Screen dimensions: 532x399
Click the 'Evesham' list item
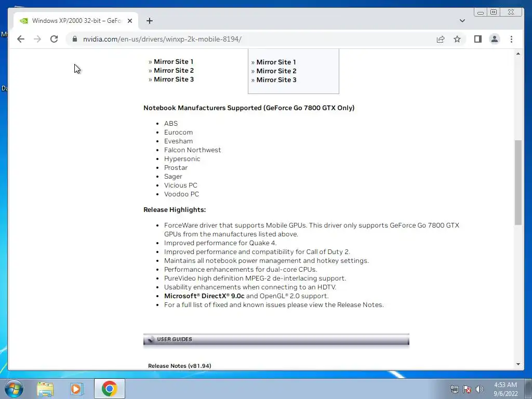click(x=179, y=141)
